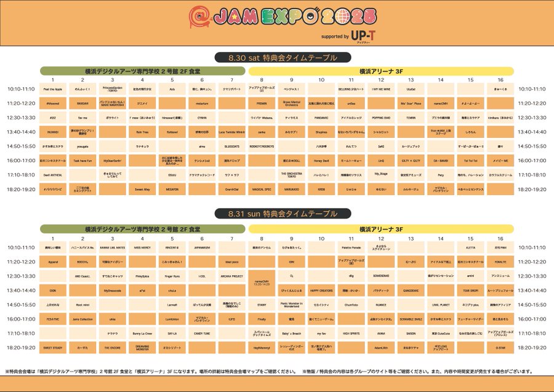Click the LinQ cell
This screenshot has height=392, width=554.
coord(381,161)
